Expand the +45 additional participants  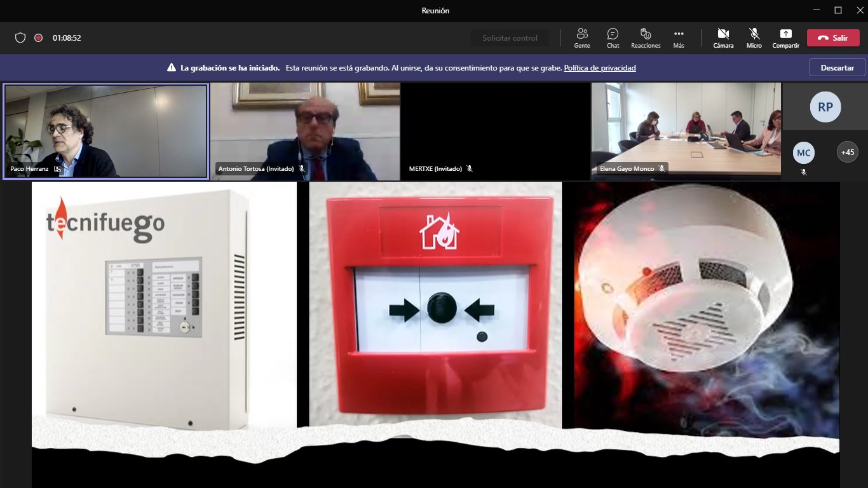pos(847,152)
